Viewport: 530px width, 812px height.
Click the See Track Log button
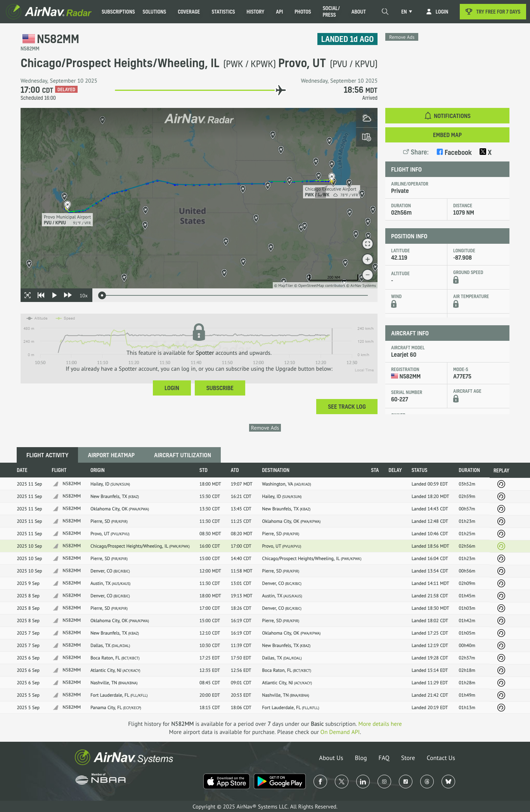point(347,406)
